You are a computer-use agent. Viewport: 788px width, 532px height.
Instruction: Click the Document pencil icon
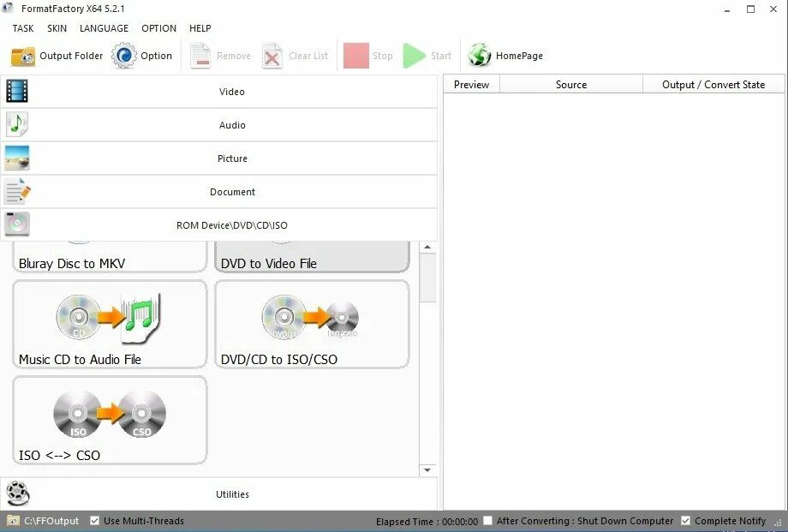[17, 192]
